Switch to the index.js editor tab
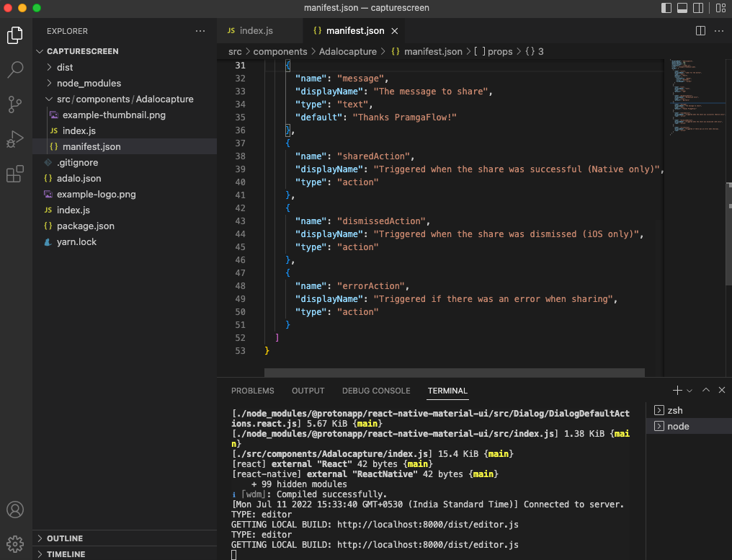The height and width of the screenshot is (560, 732). [x=256, y=31]
